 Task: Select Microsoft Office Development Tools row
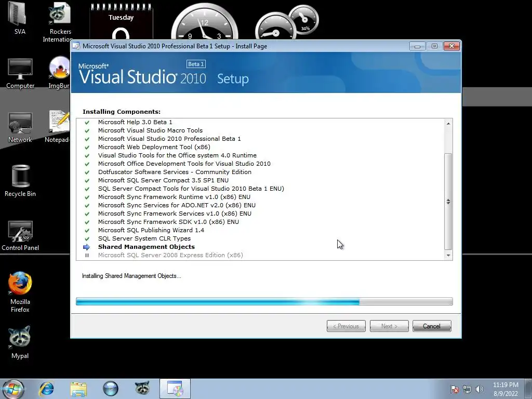pos(184,164)
